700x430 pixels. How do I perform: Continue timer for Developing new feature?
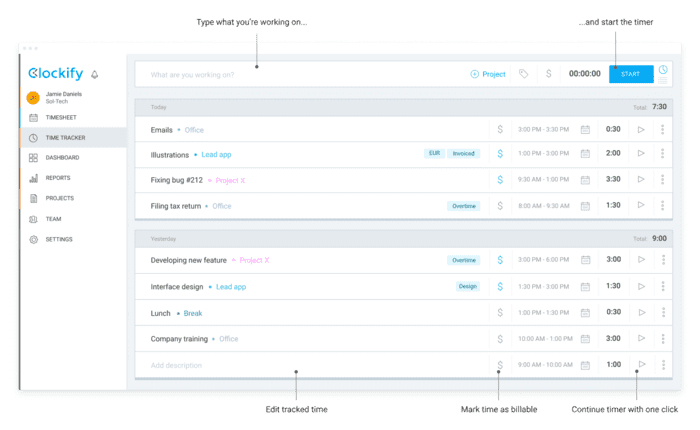click(642, 259)
